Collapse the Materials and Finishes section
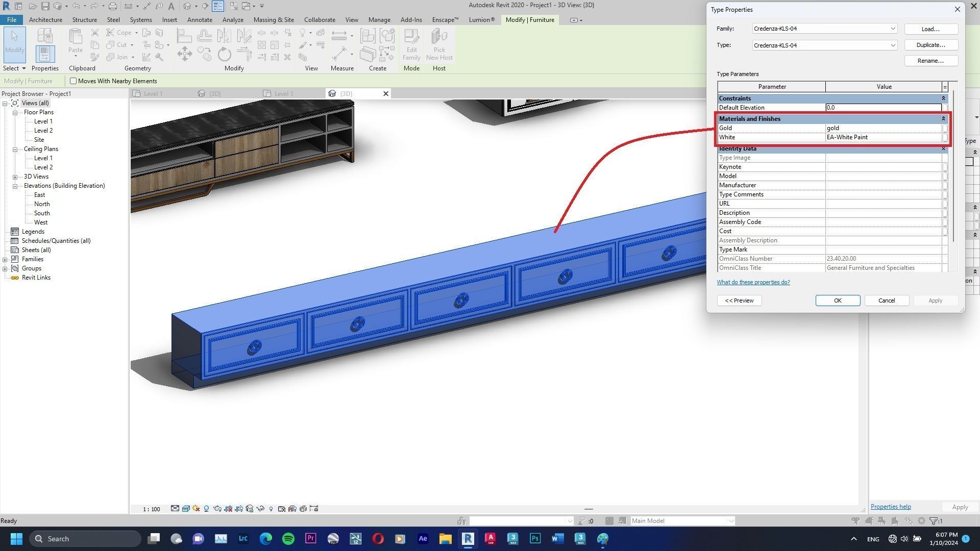 point(943,119)
